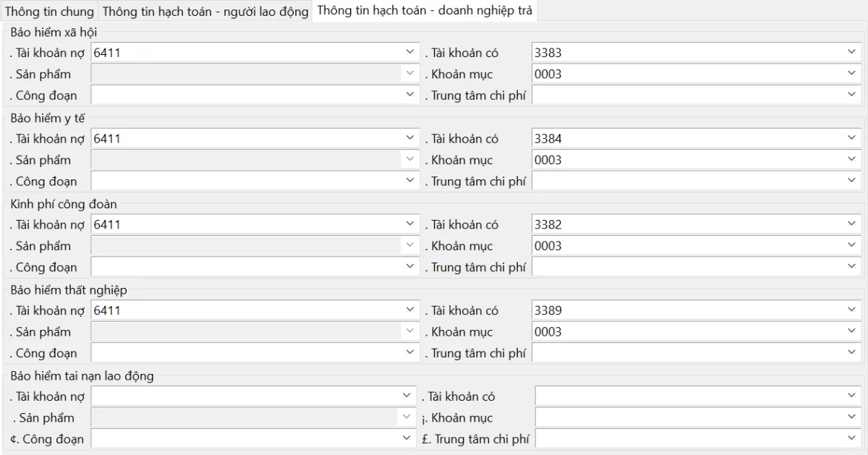Viewport: 868px width, 455px height.
Task: Expand Tài khoản có dropdown showing 3389
Action: [852, 310]
